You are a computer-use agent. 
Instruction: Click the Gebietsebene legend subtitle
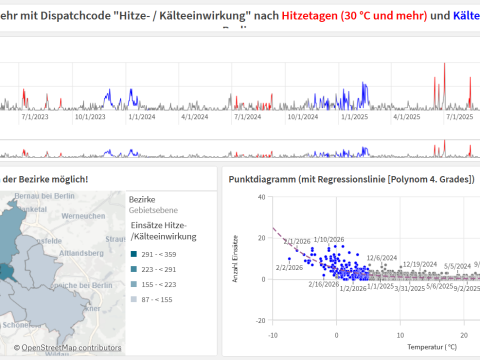(x=153, y=210)
